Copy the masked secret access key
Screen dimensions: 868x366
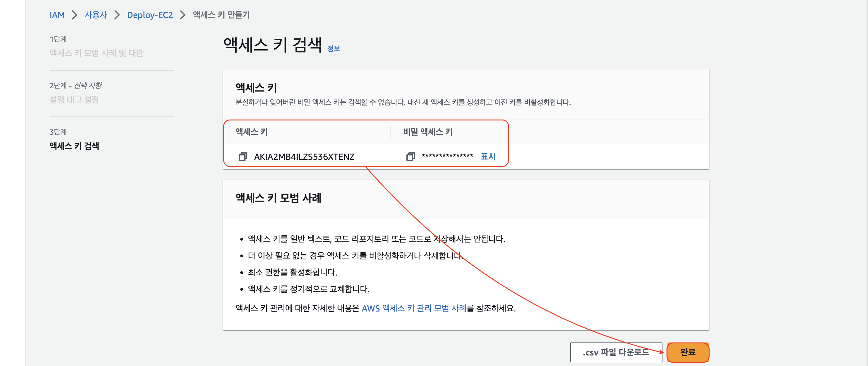pyautogui.click(x=410, y=157)
